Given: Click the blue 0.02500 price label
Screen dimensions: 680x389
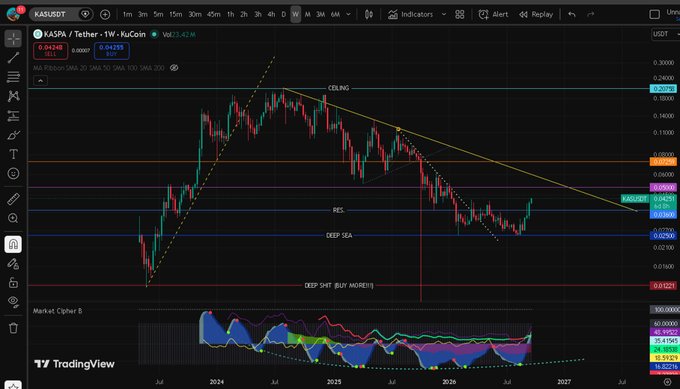Looking at the screenshot, I should coord(663,235).
